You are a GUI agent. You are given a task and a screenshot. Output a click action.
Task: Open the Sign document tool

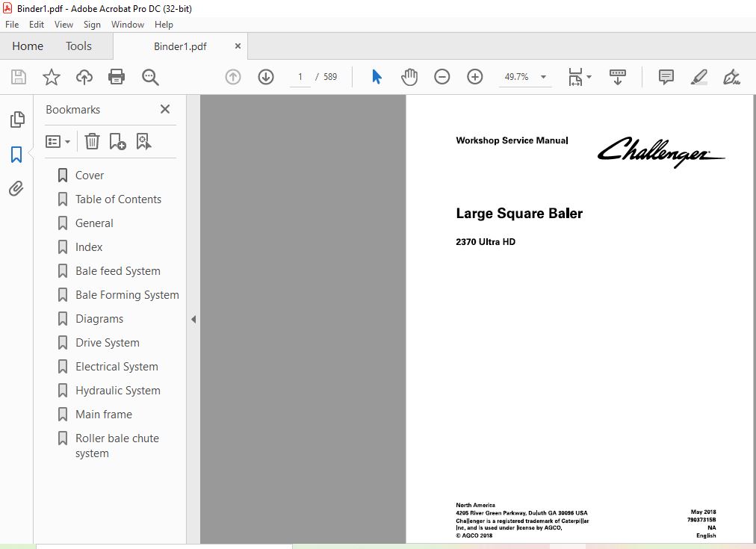tap(731, 77)
